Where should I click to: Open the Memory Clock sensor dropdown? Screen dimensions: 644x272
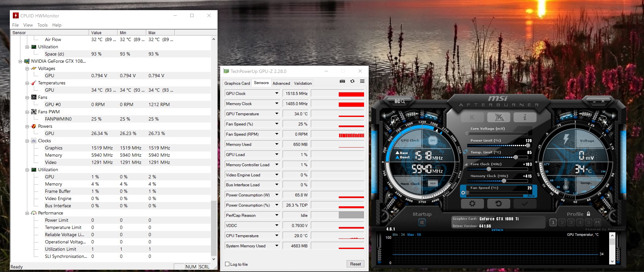(x=277, y=103)
